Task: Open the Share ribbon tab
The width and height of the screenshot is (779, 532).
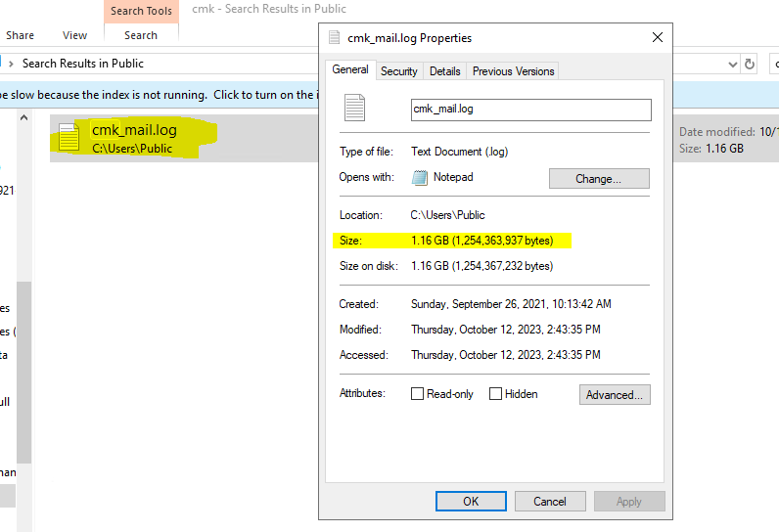Action: click(20, 35)
